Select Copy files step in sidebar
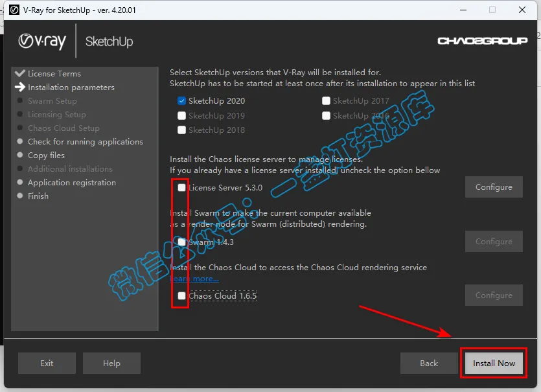The width and height of the screenshot is (541, 392). (46, 156)
